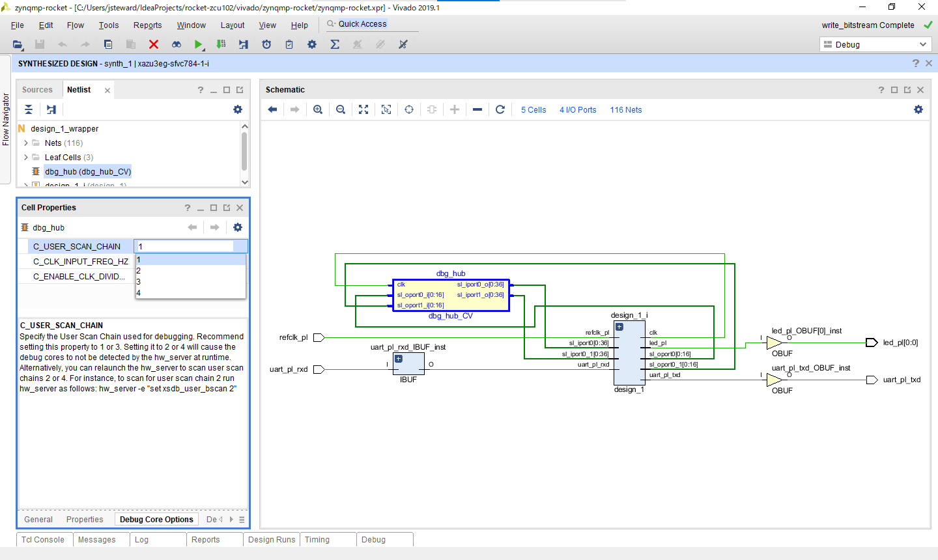Screen dimensions: 938x560
Task: Zoom out on the schematic
Action: 341,109
